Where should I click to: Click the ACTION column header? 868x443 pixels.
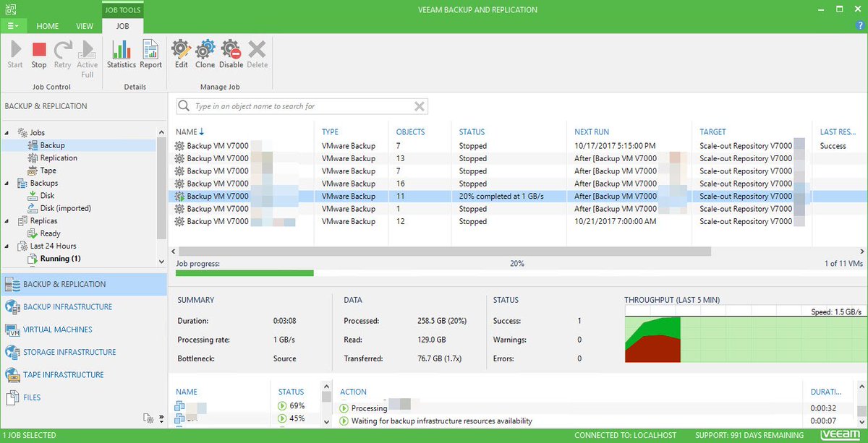353,392
